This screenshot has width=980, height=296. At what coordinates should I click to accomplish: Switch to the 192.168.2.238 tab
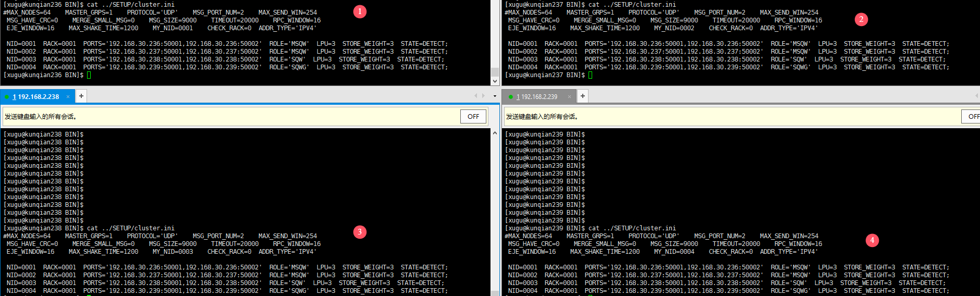tap(35, 96)
